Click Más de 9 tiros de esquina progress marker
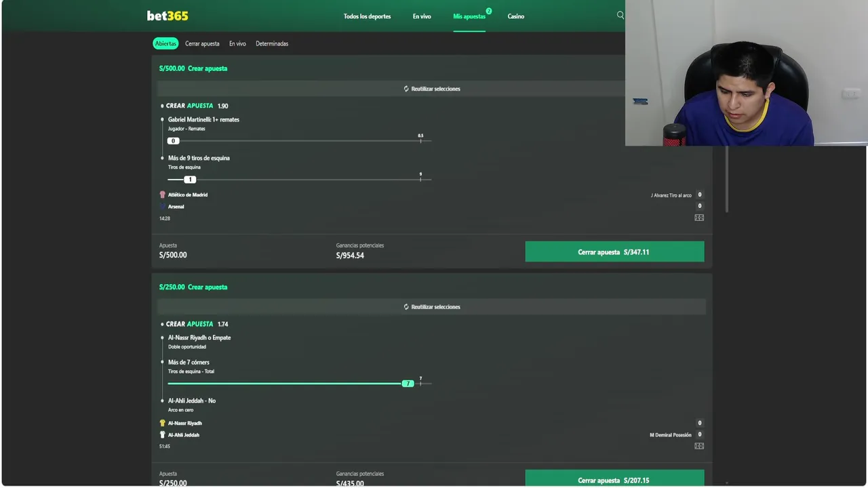 click(190, 180)
